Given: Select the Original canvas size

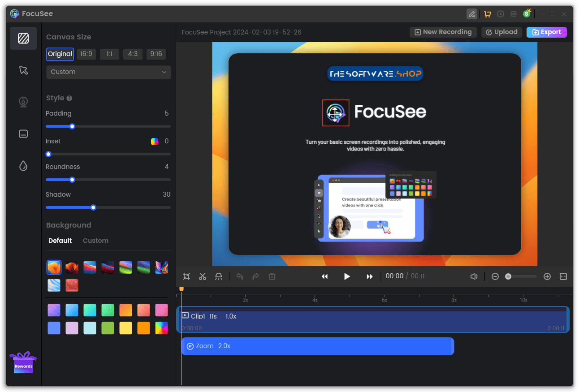Looking at the screenshot, I should click(x=60, y=54).
